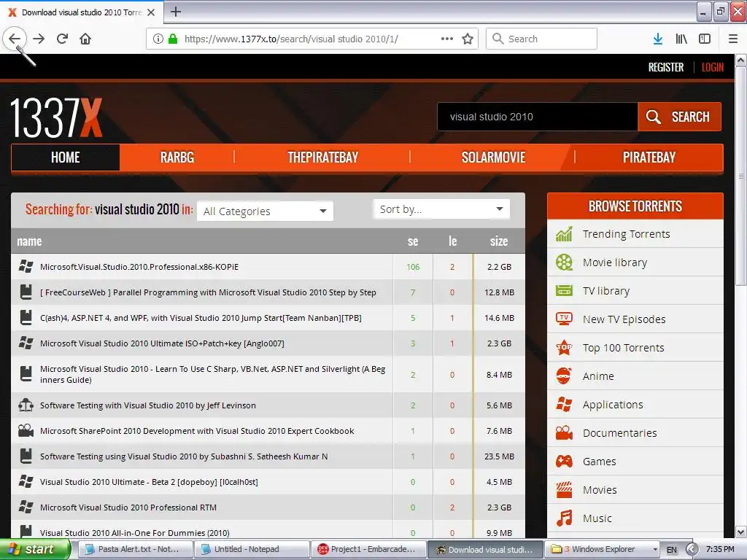Open Microsoft.Visual.Studio.2010.Professional.x86-KOPiE torrent
Image resolution: width=747 pixels, height=560 pixels.
tap(139, 267)
